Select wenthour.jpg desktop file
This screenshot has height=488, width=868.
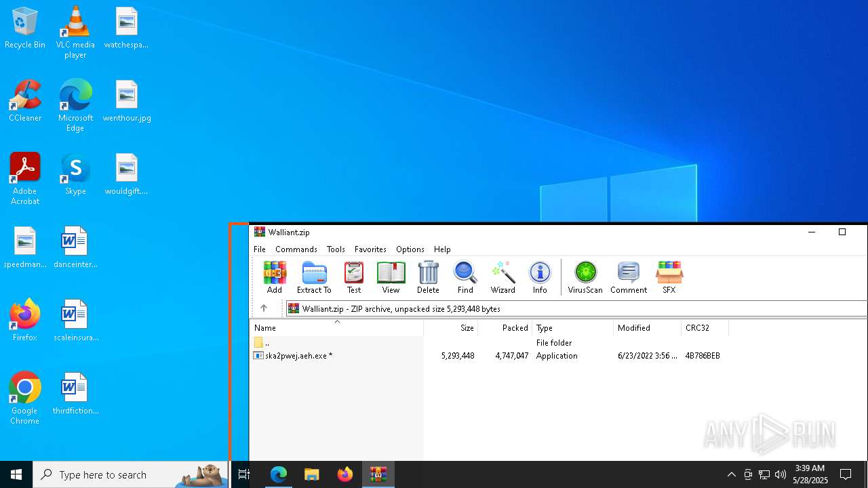(x=127, y=101)
